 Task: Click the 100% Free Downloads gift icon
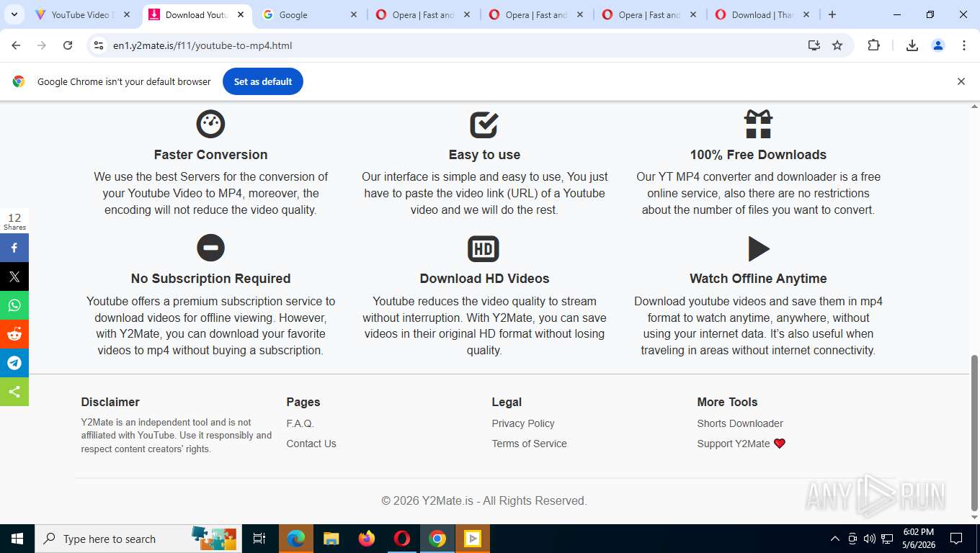(x=758, y=124)
